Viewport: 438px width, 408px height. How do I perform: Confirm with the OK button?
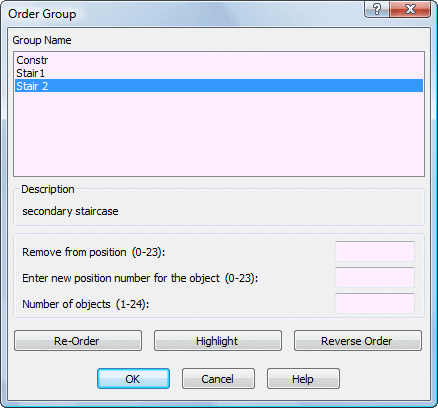(133, 379)
